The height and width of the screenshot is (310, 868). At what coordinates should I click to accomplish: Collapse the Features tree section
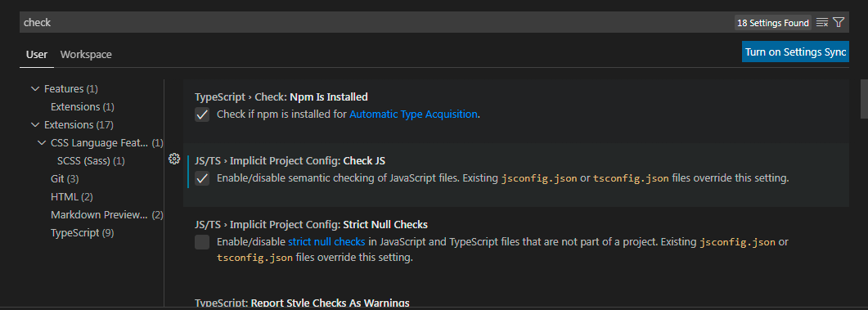pos(35,88)
